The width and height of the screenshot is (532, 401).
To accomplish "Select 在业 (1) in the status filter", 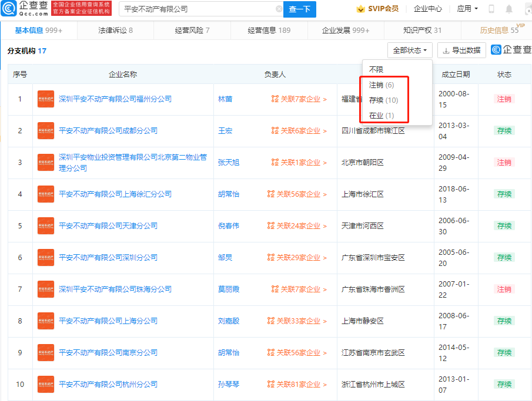I will click(x=382, y=116).
